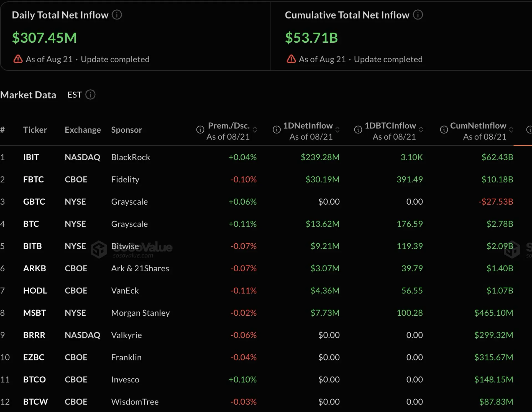
Task: Open the EZBC ticker row
Action: click(34, 357)
